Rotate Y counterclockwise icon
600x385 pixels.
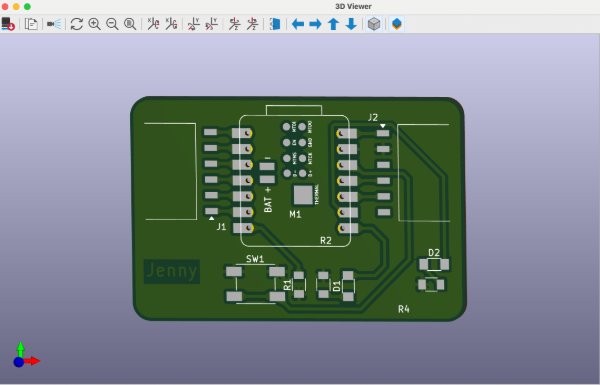click(x=211, y=24)
